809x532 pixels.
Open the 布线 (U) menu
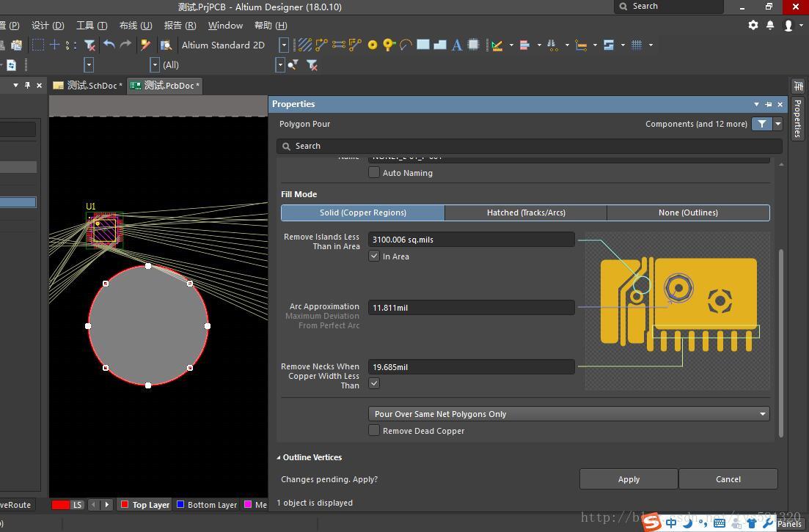coord(135,25)
